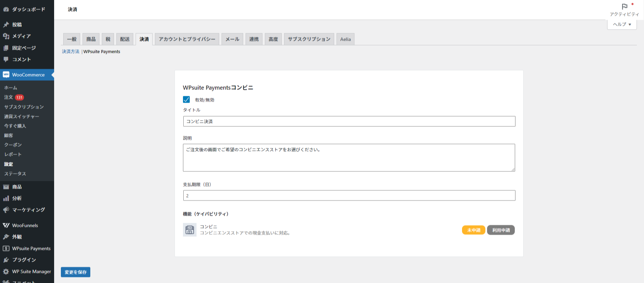Click the タイトル input field
This screenshot has width=644, height=283.
coord(349,121)
